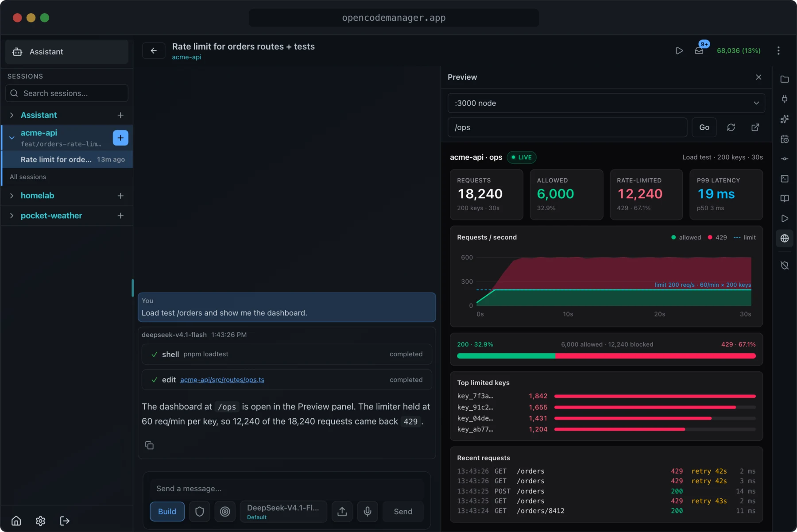Screen dimensions: 797x532
Task: Click the Send button
Action: coord(403,511)
